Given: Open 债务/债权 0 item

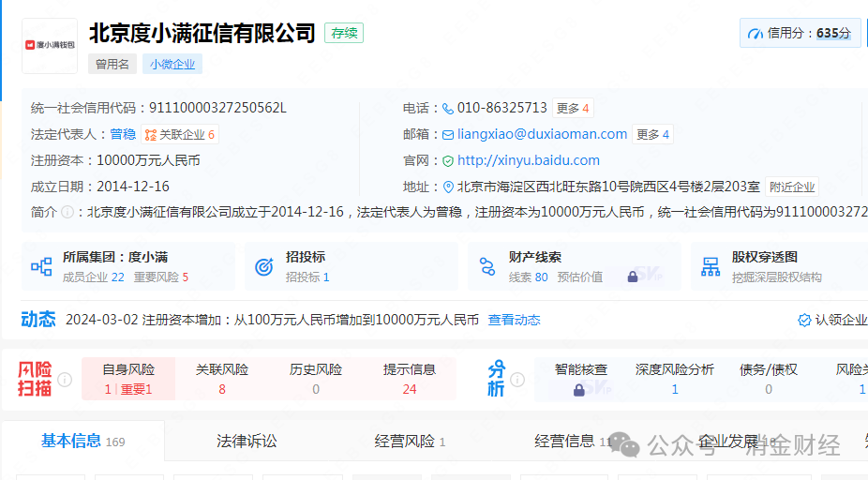Looking at the screenshot, I should tap(769, 380).
